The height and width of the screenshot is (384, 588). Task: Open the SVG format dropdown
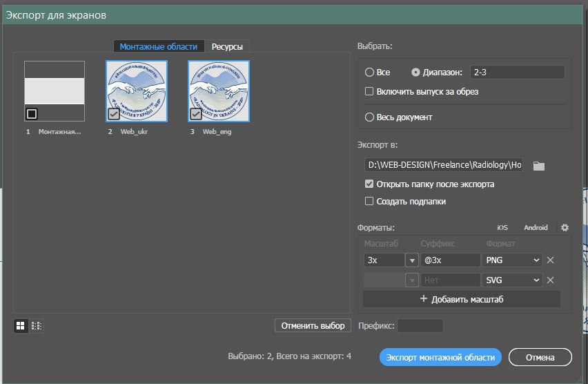point(512,280)
